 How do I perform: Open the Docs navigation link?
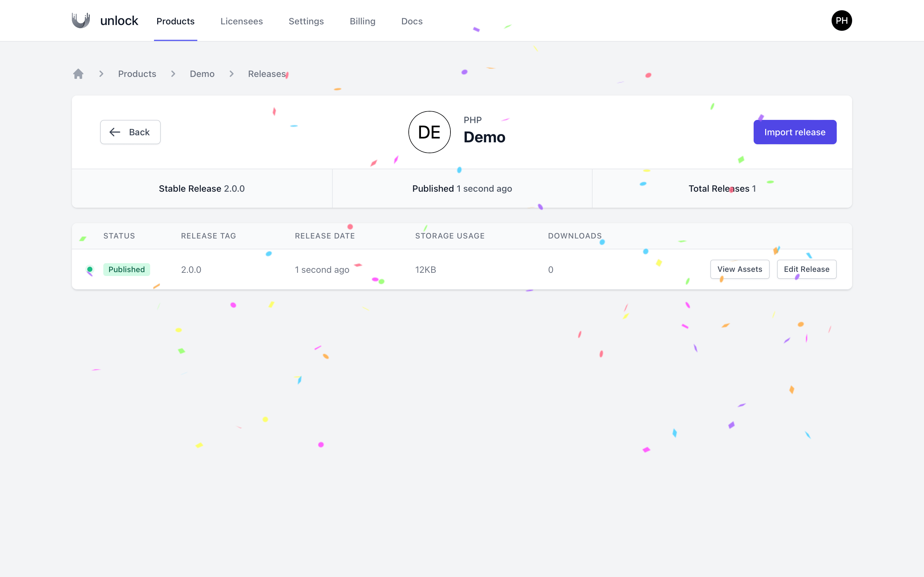[x=412, y=21]
